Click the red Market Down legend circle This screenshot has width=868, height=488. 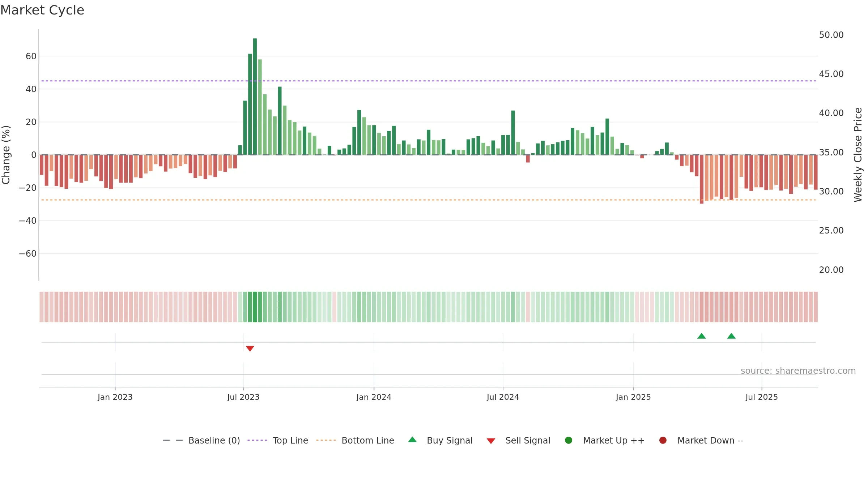click(x=663, y=440)
